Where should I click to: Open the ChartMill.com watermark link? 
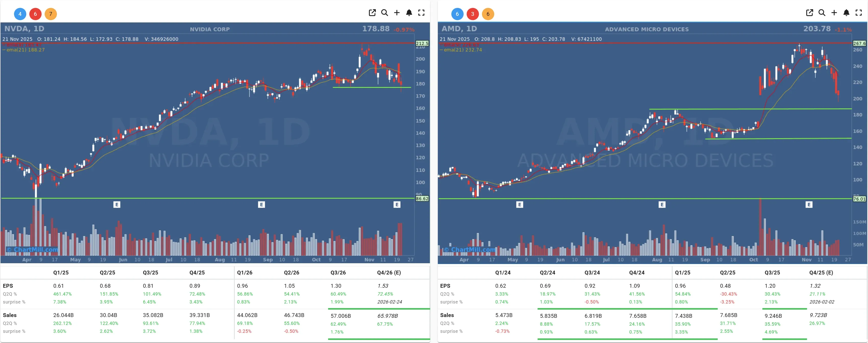32,249
